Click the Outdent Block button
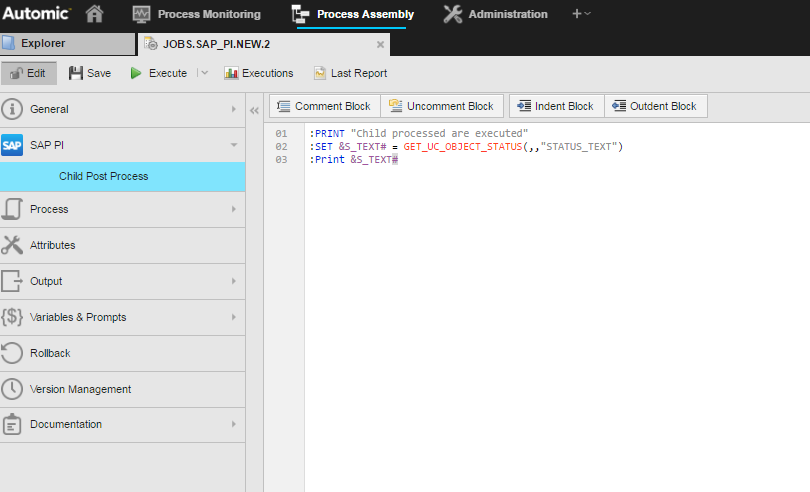 click(656, 106)
